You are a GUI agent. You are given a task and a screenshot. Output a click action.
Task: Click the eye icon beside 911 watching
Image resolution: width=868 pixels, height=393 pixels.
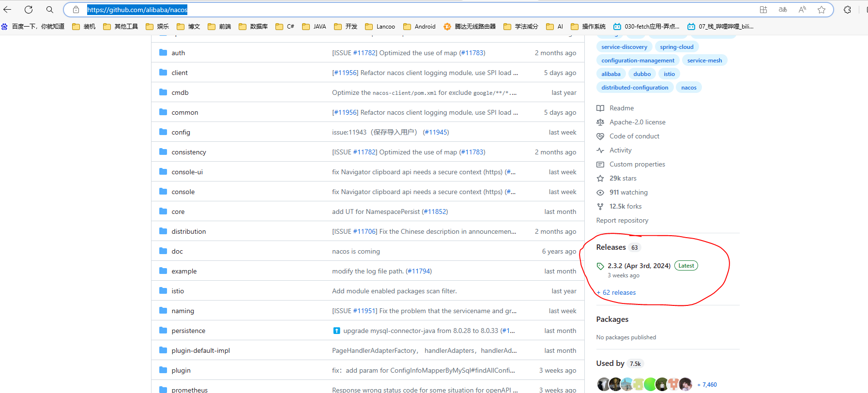[600, 193]
